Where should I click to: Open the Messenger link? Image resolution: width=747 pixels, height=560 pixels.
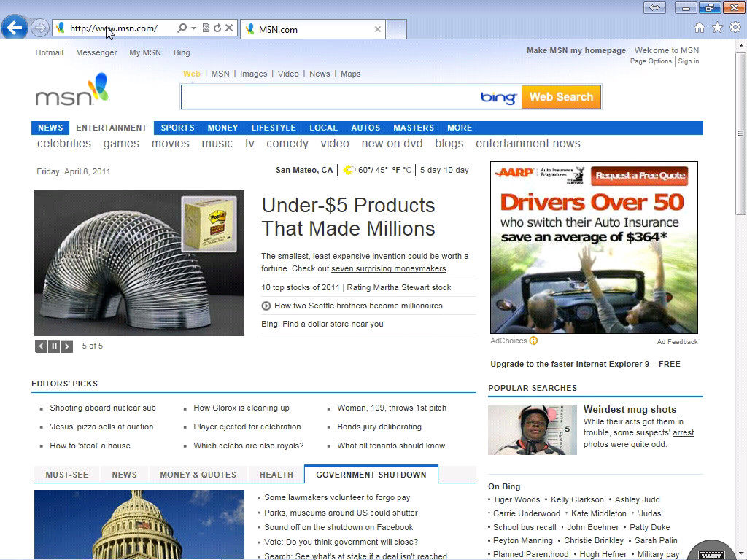[96, 52]
